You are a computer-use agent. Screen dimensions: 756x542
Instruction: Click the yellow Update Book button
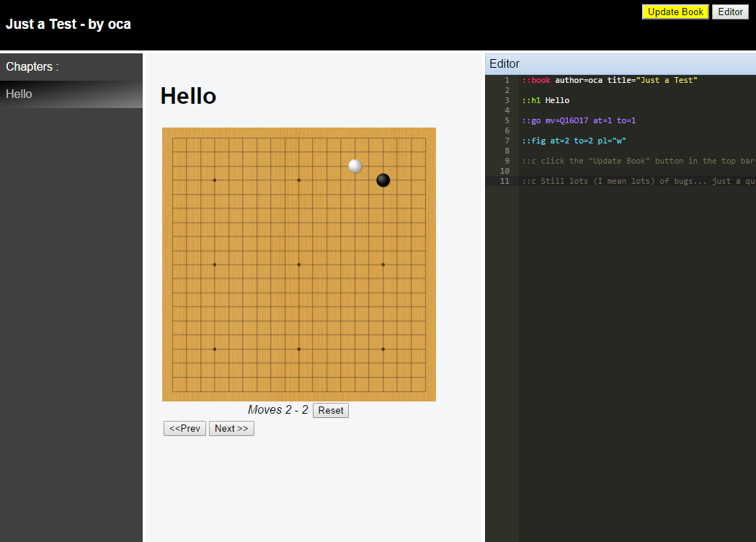(675, 12)
